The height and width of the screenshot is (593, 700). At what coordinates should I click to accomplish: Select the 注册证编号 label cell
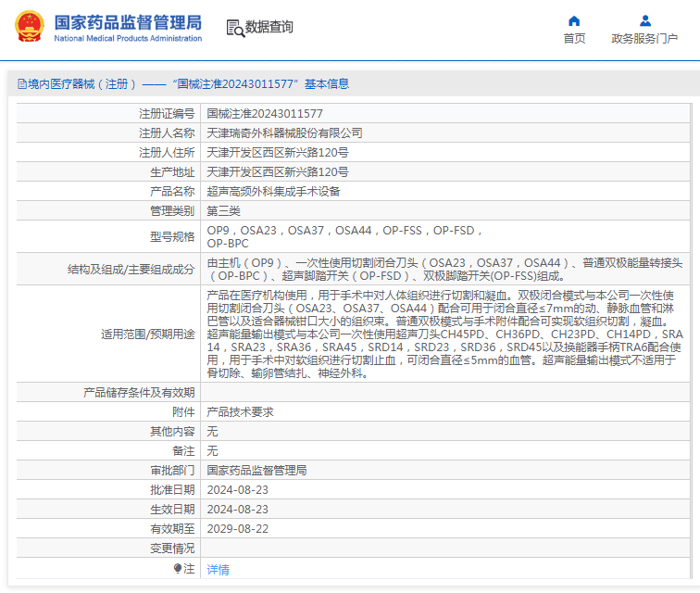[x=167, y=114]
